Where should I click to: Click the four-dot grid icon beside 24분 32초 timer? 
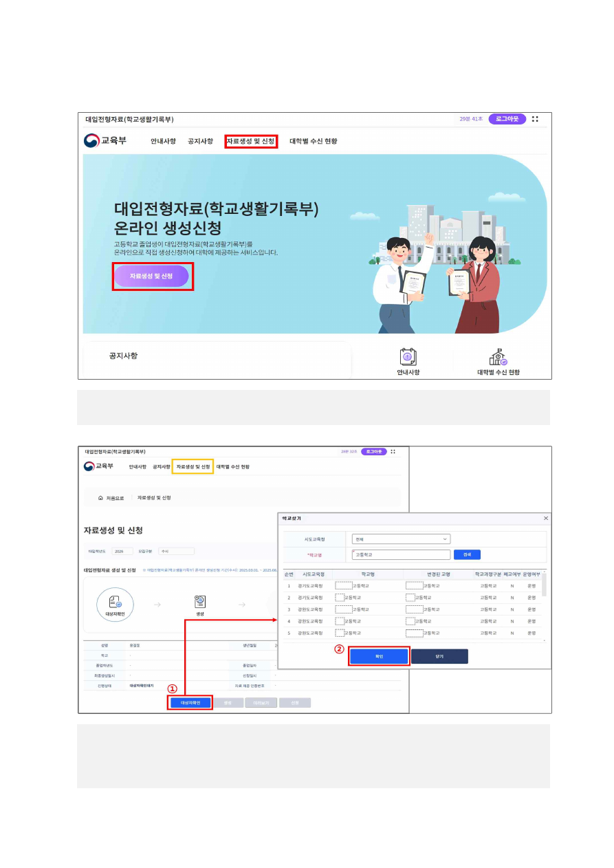click(393, 452)
